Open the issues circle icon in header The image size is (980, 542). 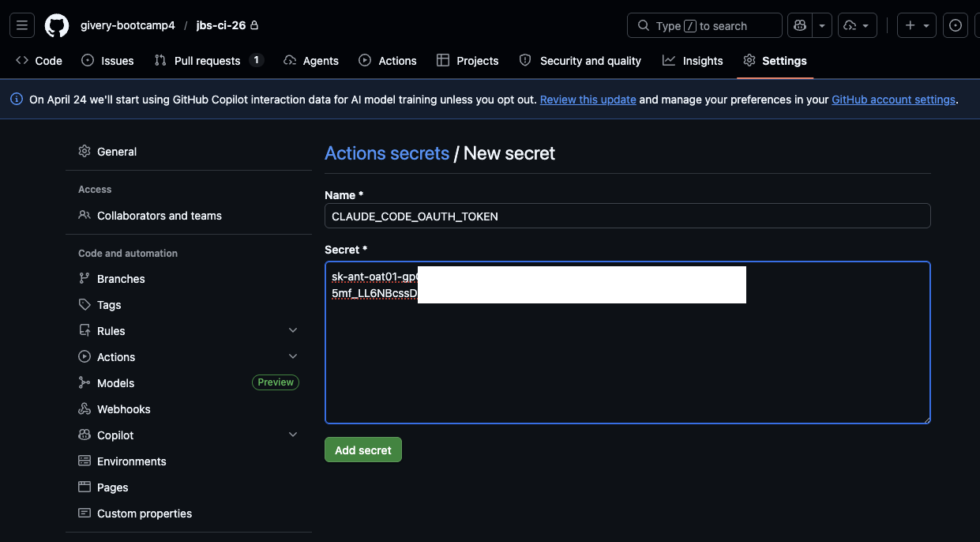[956, 25]
